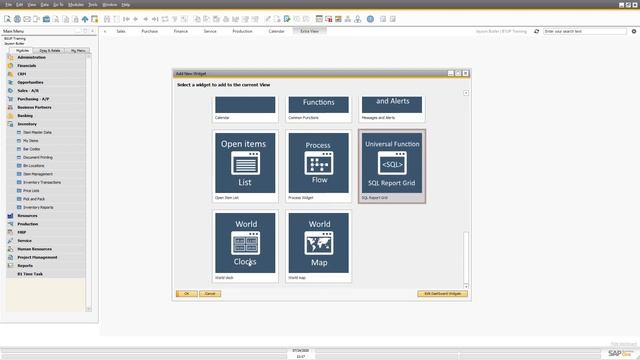Expand the Purchasing - A/P module
Viewport: 640px width, 360px height.
[33, 99]
